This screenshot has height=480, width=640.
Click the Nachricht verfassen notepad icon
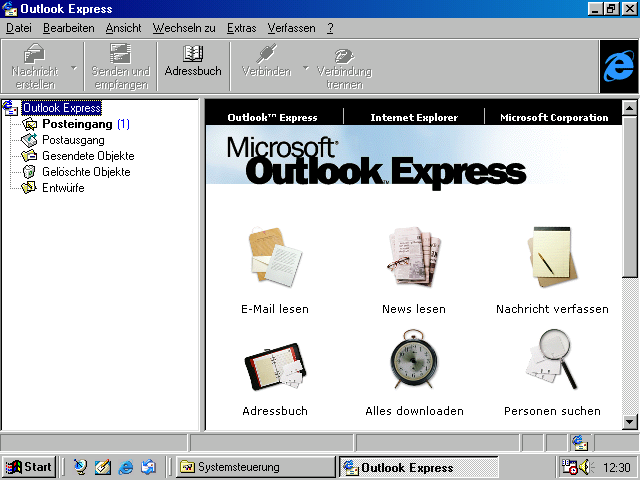pyautogui.click(x=552, y=257)
